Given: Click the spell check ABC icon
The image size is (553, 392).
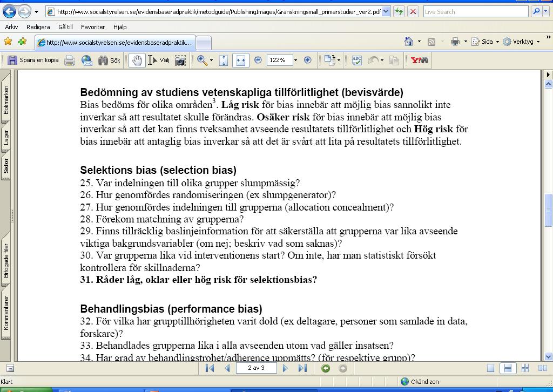Looking at the screenshot, I should [x=356, y=60].
